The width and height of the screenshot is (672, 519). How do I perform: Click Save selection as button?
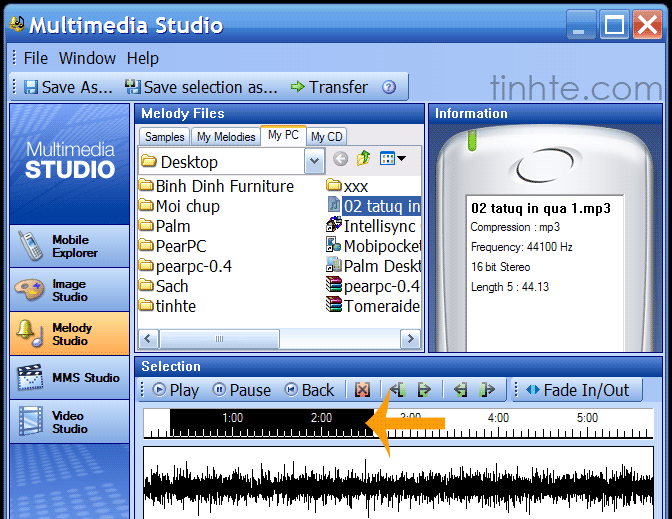pos(201,87)
